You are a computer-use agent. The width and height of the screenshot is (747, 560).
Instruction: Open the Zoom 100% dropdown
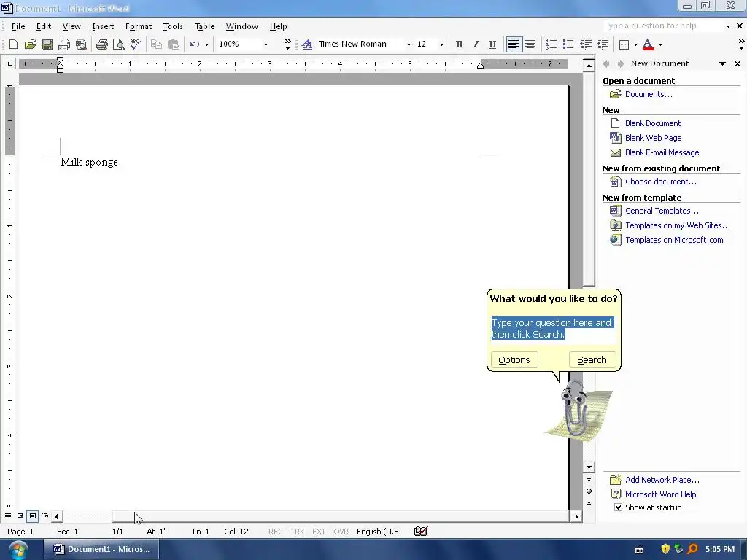266,44
